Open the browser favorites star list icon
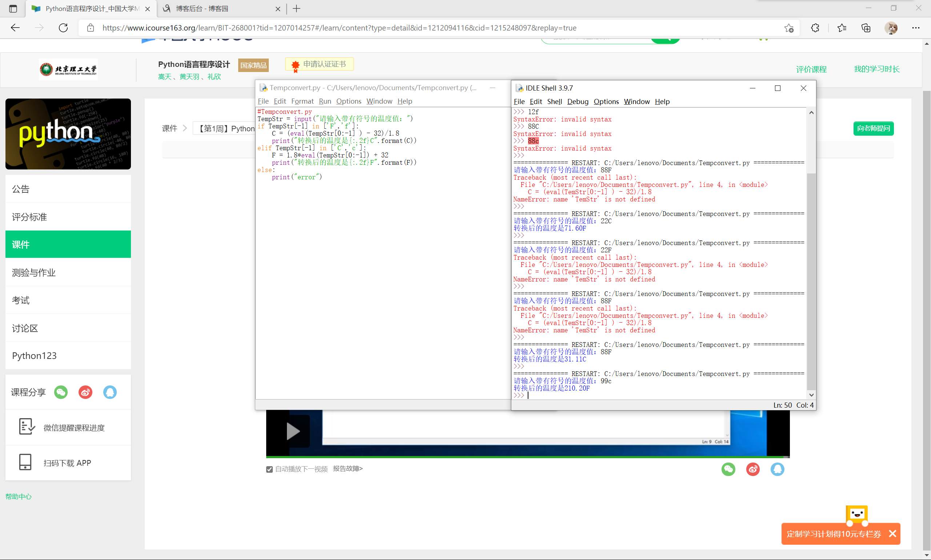The width and height of the screenshot is (931, 560). tap(842, 28)
